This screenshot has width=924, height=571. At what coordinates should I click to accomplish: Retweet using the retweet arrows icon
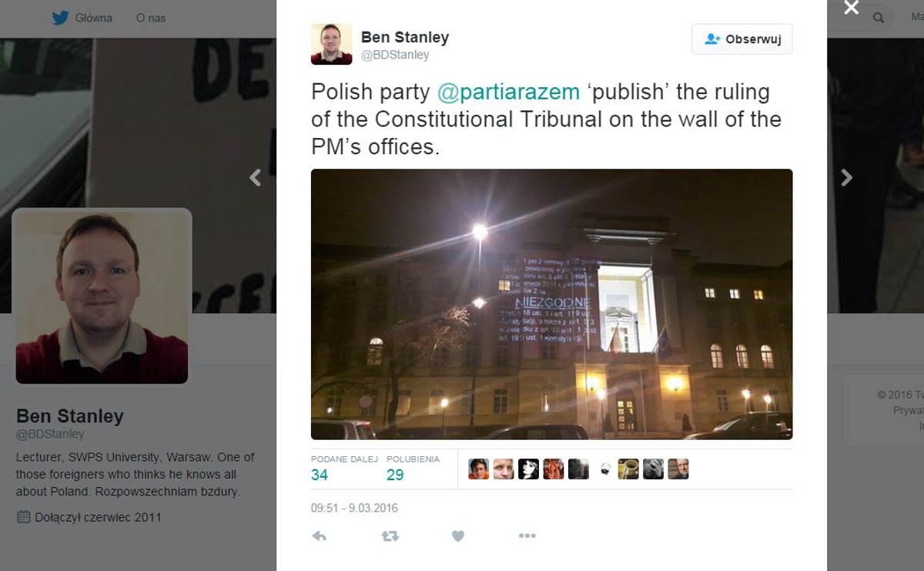pos(390,536)
